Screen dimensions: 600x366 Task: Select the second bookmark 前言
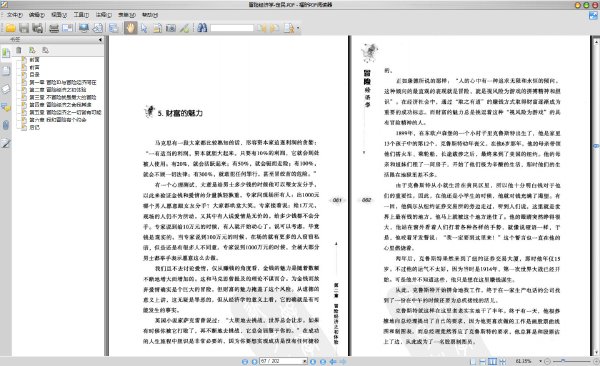[34, 67]
